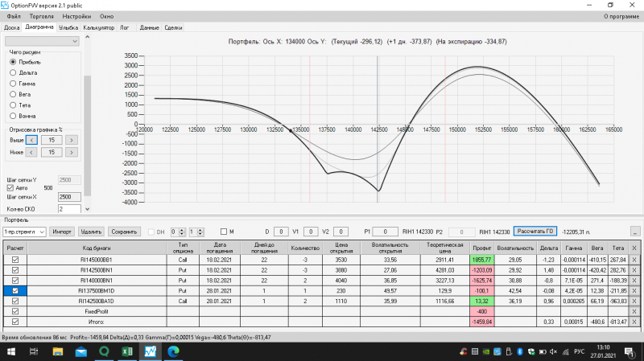Click the first DH spinner value 0
The width and height of the screenshot is (644, 361).
174,232
